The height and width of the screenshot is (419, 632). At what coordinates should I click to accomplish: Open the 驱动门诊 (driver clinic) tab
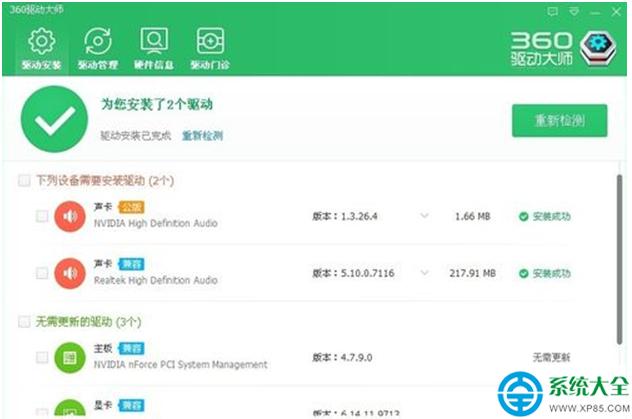click(x=210, y=49)
